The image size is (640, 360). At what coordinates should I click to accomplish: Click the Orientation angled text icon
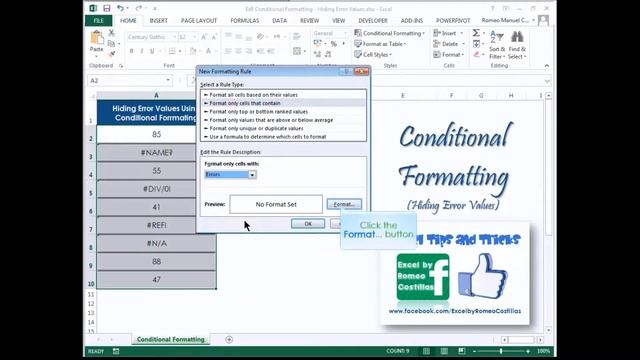click(260, 37)
